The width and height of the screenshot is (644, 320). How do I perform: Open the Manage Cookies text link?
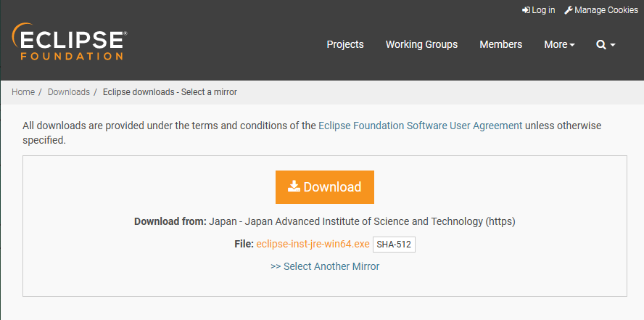click(606, 10)
